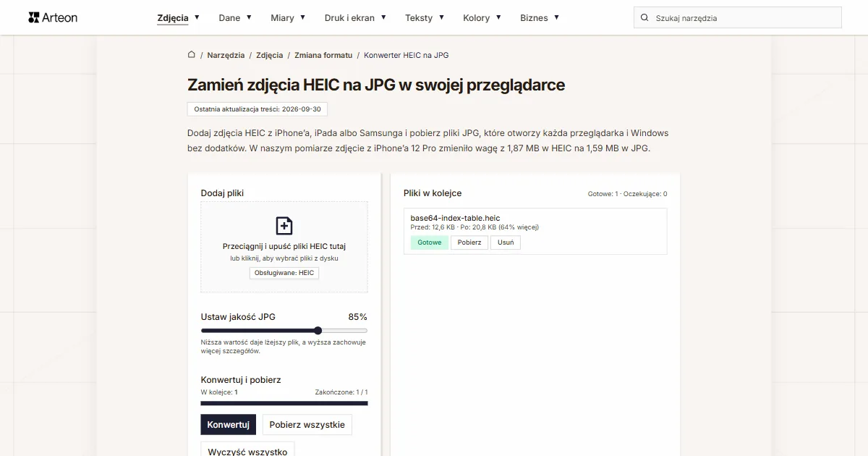868x456 pixels.
Task: Click the Konwertuj button
Action: (x=228, y=425)
